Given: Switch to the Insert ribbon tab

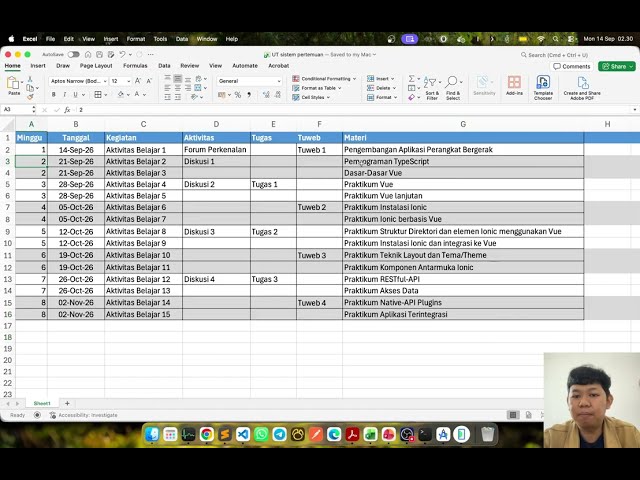Looking at the screenshot, I should (x=38, y=66).
